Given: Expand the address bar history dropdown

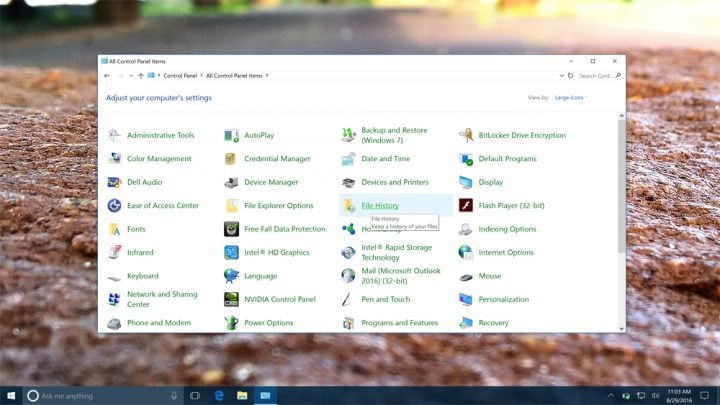Looking at the screenshot, I should [x=561, y=76].
